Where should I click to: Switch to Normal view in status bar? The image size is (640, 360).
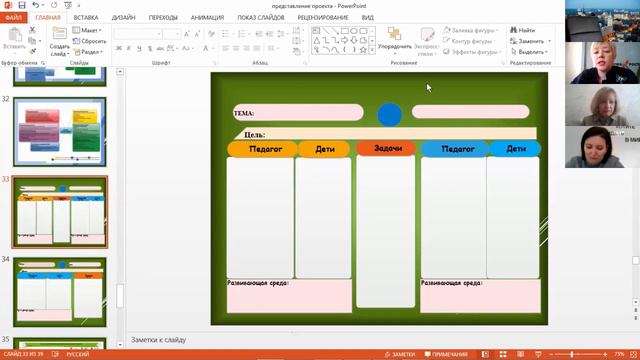tap(485, 354)
